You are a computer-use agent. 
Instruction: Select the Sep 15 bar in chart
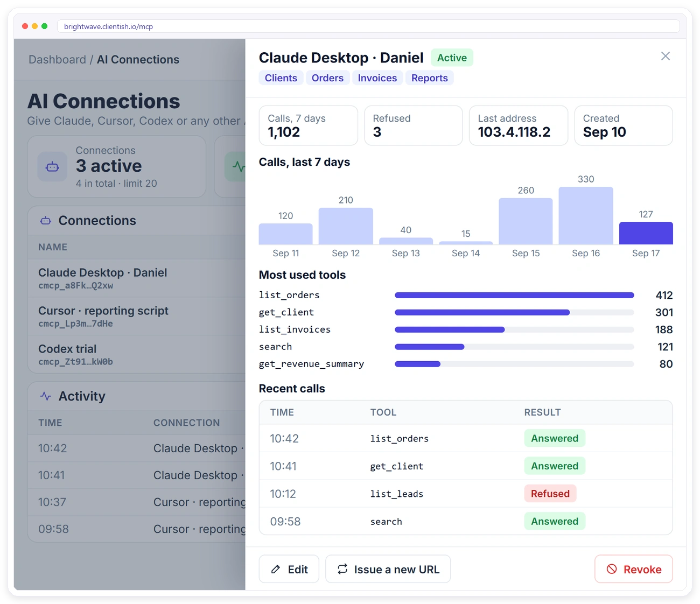(526, 221)
